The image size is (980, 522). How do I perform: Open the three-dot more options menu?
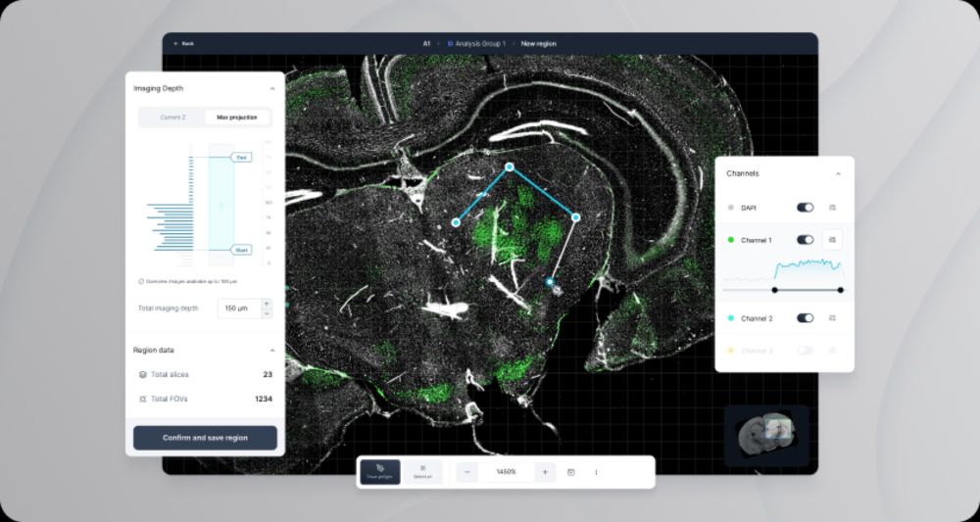596,473
